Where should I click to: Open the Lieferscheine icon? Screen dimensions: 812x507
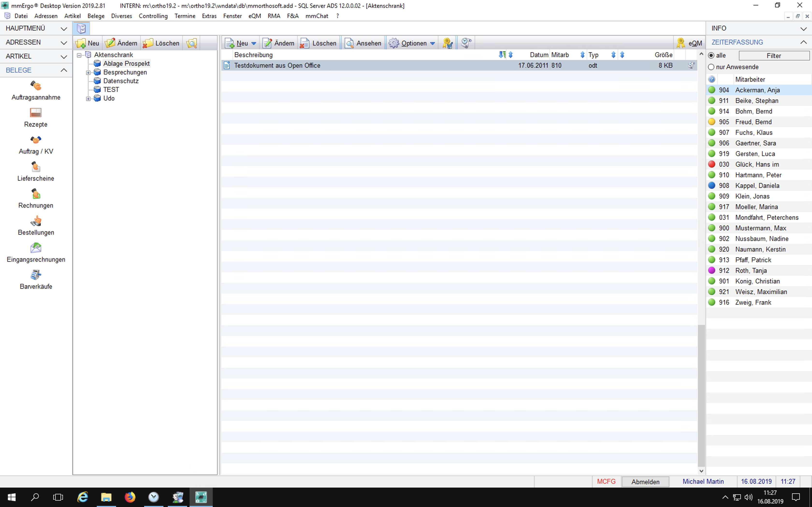point(36,167)
